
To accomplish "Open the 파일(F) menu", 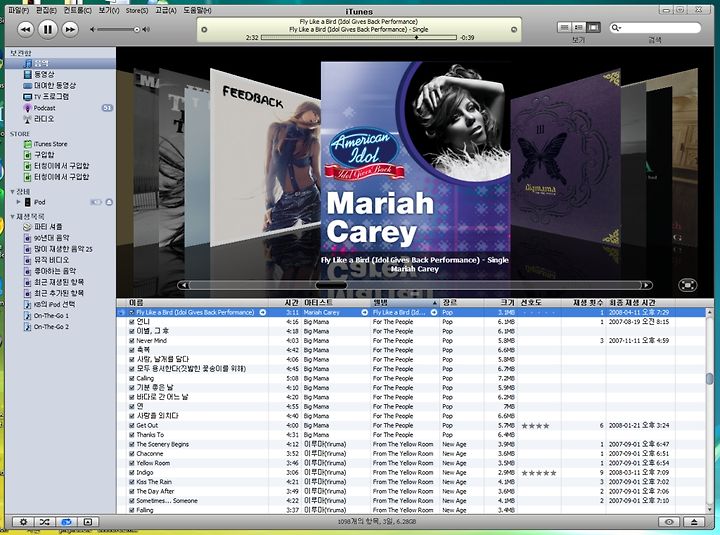I will tap(18, 10).
